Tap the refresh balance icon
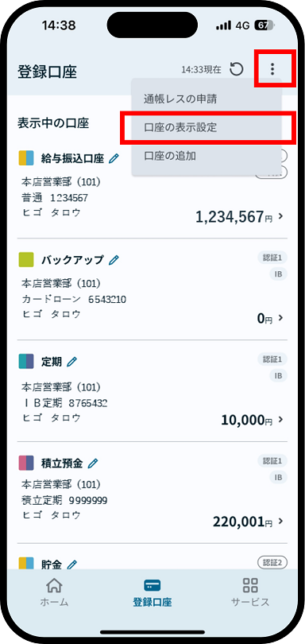Image resolution: width=305 pixels, height=644 pixels. tap(236, 69)
